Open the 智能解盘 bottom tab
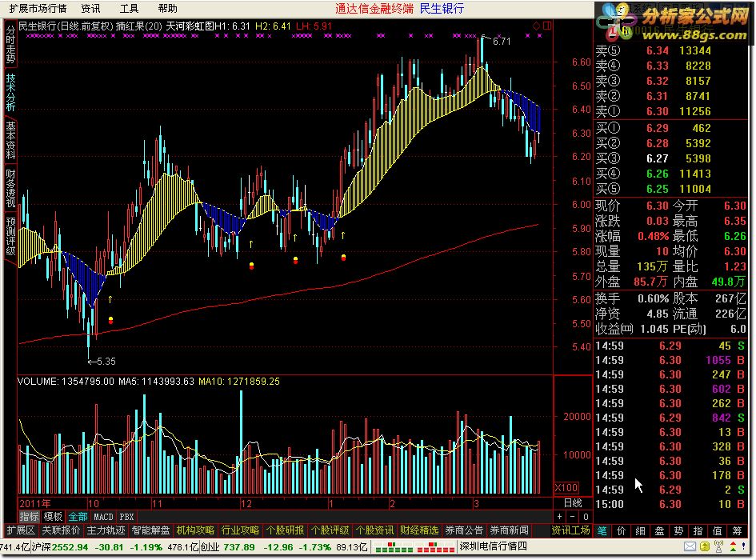This screenshot has width=756, height=560. (150, 530)
